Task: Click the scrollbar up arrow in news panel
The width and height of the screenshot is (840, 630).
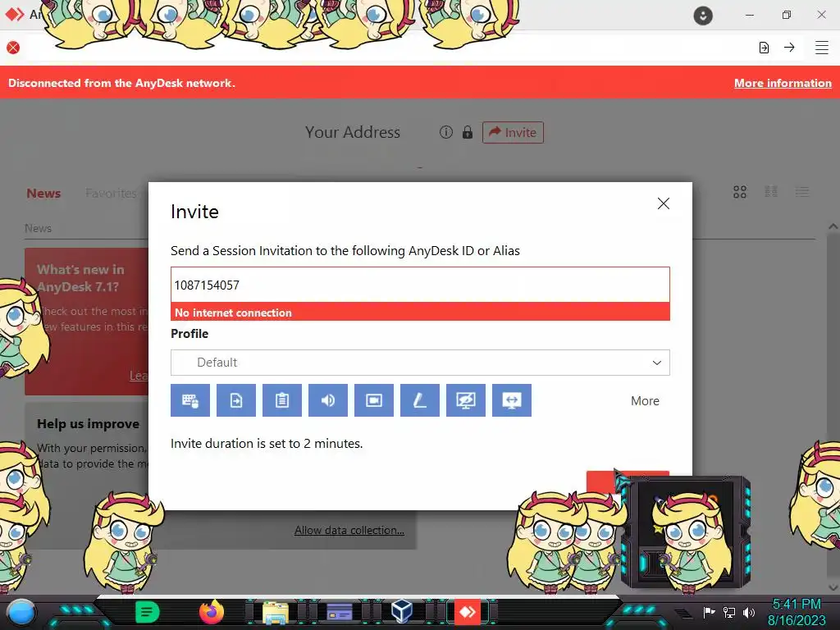Action: [833, 226]
